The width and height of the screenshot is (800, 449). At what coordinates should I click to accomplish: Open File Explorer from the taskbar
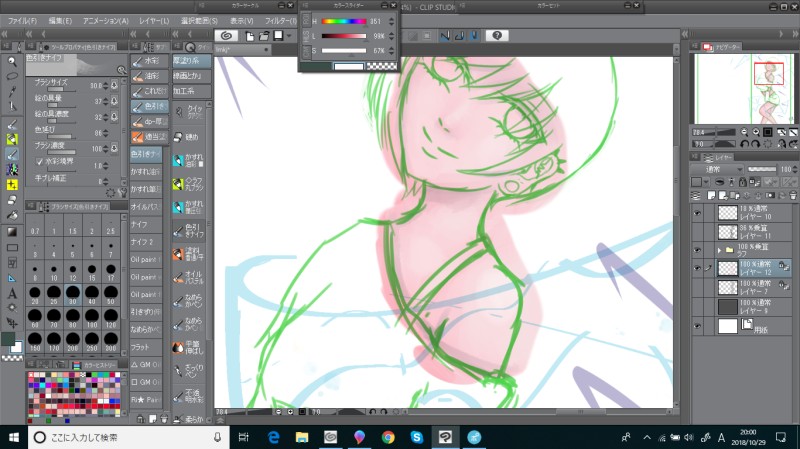click(x=302, y=437)
